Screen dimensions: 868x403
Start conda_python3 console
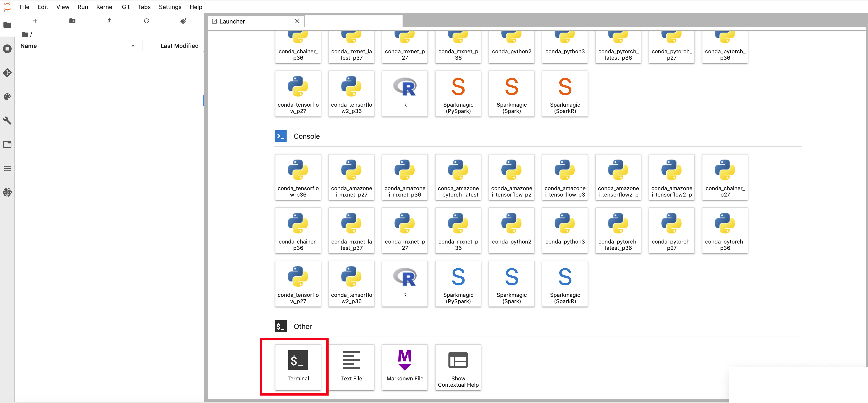pyautogui.click(x=565, y=231)
